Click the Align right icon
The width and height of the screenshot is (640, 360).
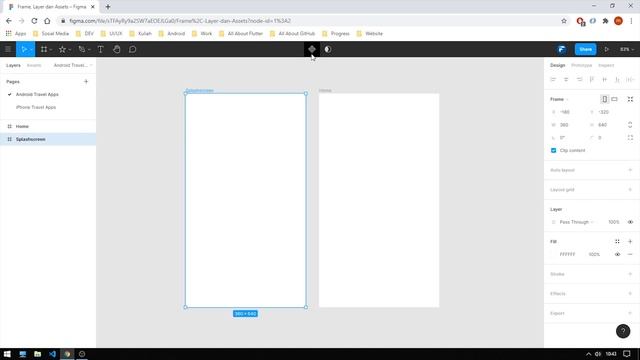[x=579, y=80]
